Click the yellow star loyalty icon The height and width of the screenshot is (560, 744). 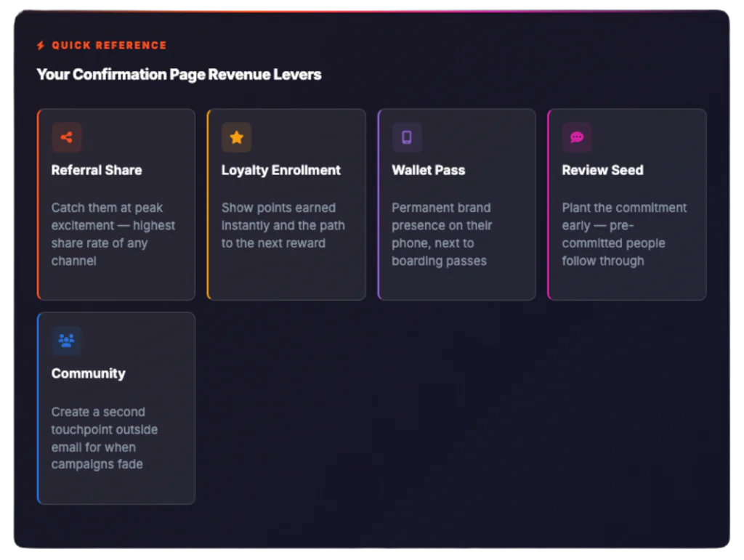(x=237, y=137)
